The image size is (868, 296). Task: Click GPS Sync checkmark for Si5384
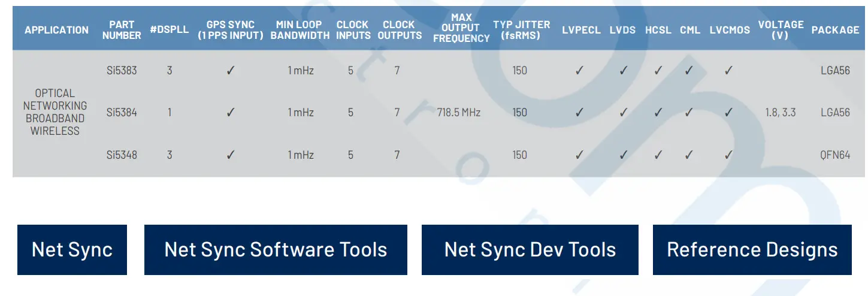click(231, 112)
